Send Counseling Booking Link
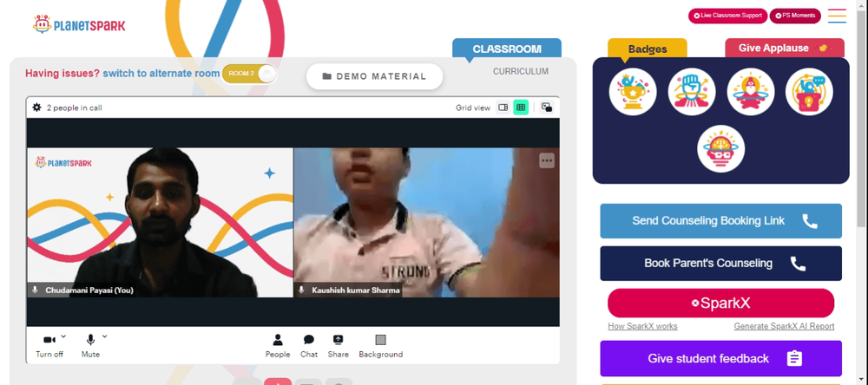Screen dimensions: 868x385 (720, 221)
